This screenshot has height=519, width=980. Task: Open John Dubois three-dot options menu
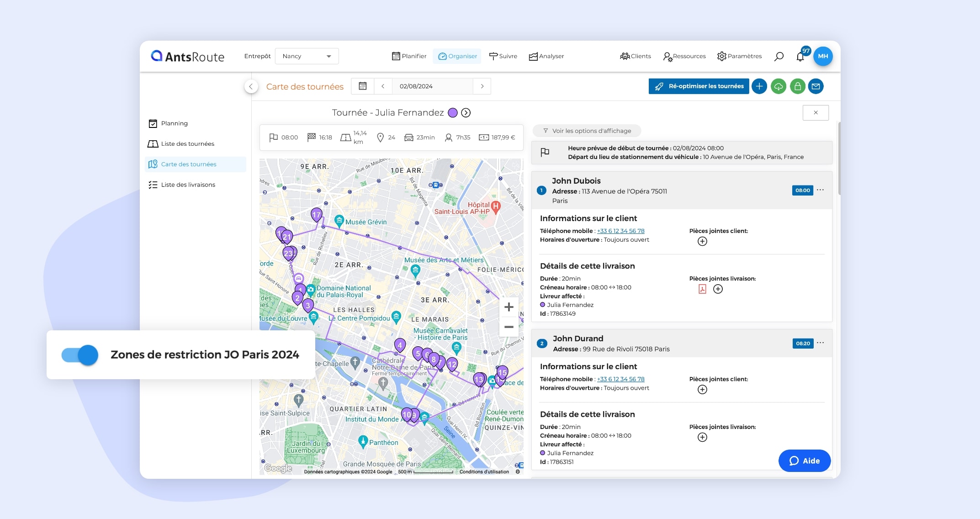[x=821, y=190]
